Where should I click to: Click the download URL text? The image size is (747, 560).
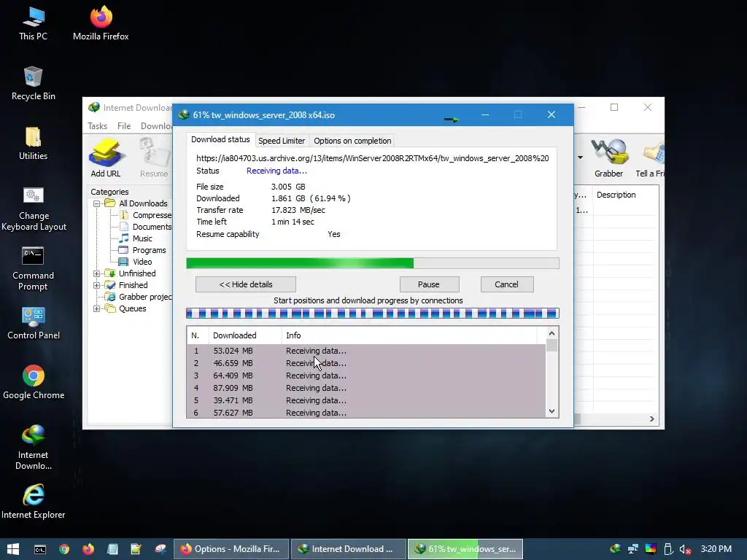pos(373,158)
